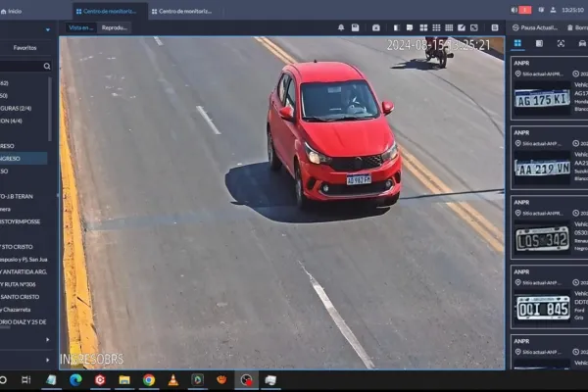Click the location pin on the LQS 342 ANPR card
This screenshot has height=392, width=588.
[x=517, y=213]
